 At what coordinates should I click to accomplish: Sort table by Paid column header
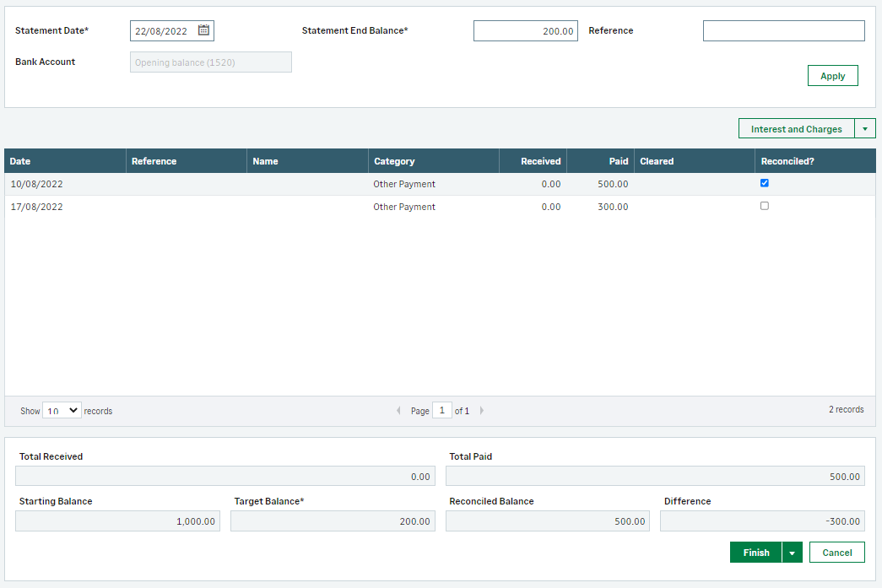coord(618,161)
